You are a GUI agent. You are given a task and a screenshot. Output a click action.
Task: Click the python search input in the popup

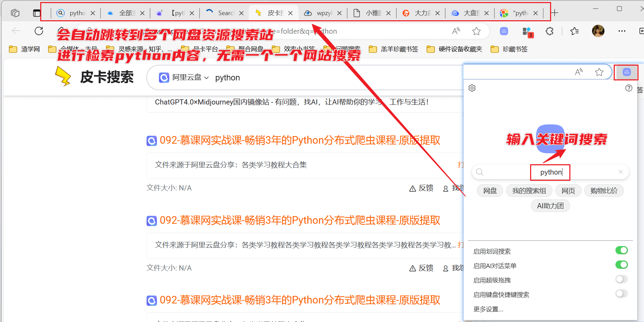point(550,172)
